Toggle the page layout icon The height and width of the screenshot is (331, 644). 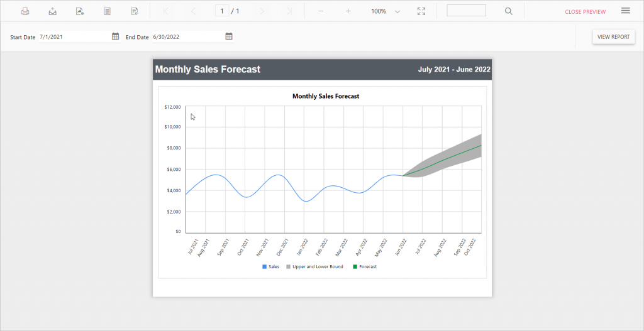tap(107, 11)
